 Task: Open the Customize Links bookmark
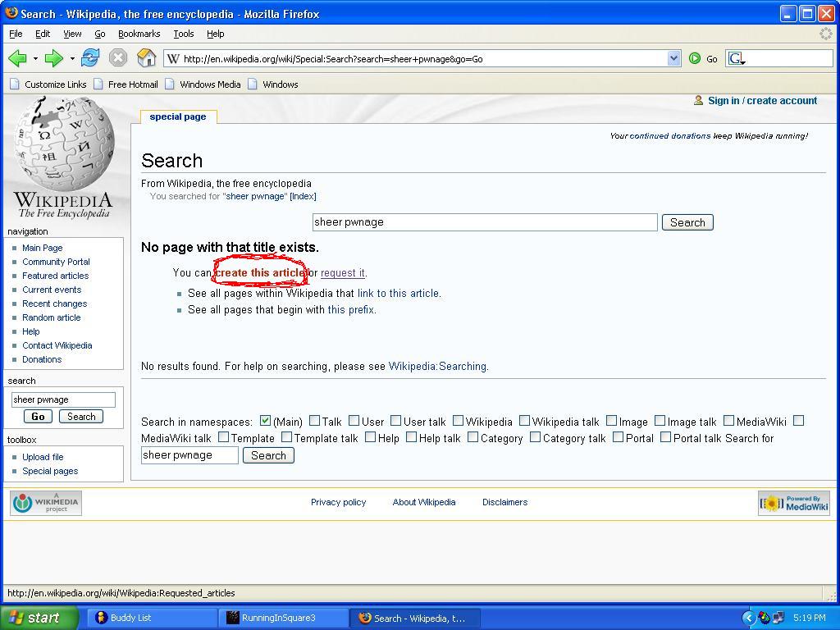pos(48,84)
